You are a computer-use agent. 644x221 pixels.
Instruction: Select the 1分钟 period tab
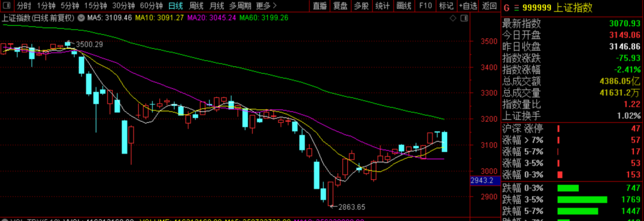coord(46,6)
